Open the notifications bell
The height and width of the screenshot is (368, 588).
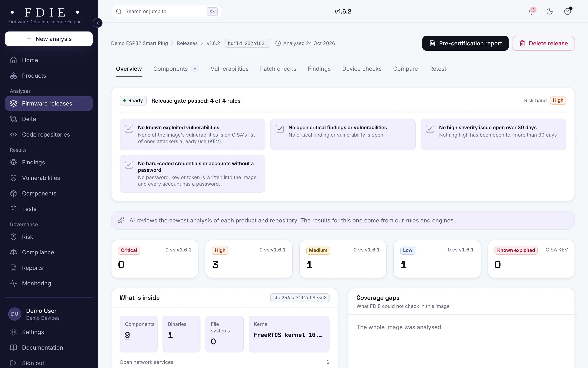[532, 11]
